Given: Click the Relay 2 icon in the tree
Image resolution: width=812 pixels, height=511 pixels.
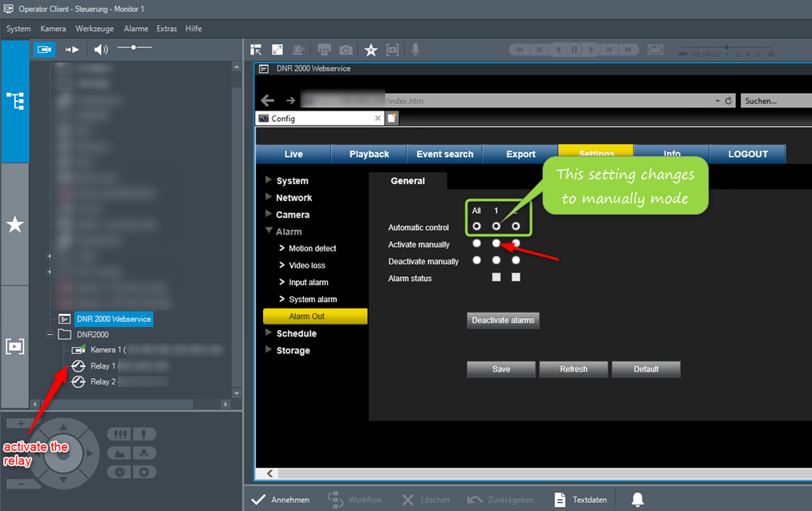Looking at the screenshot, I should (78, 382).
